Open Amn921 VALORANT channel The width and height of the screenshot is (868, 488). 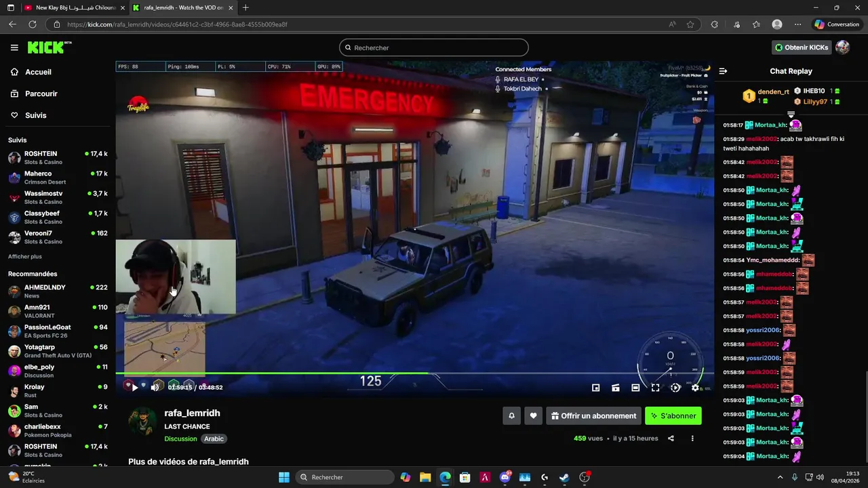coord(58,311)
